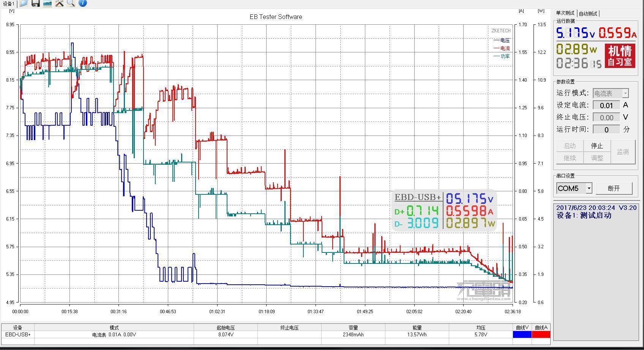
Task: Open settings with the tools icon
Action: pos(59,3)
